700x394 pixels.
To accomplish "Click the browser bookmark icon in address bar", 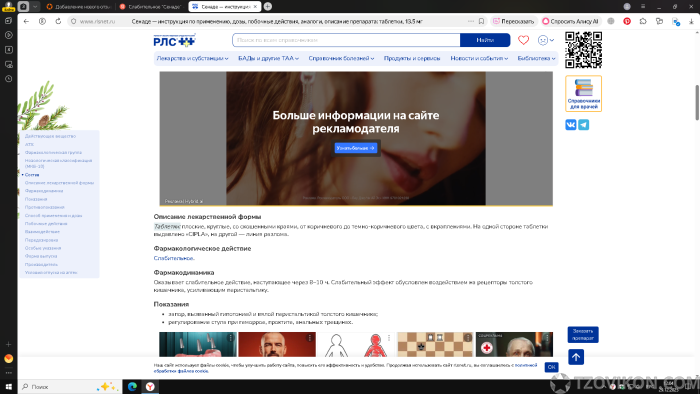I will point(481,21).
